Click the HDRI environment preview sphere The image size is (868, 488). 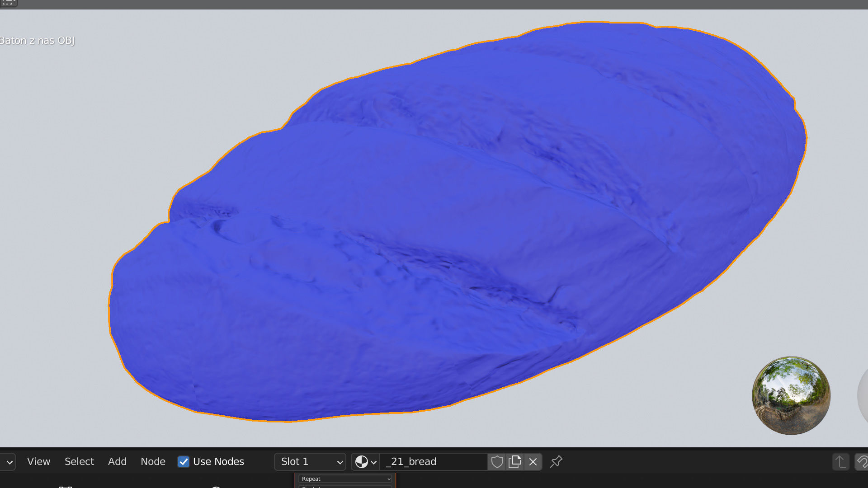791,395
